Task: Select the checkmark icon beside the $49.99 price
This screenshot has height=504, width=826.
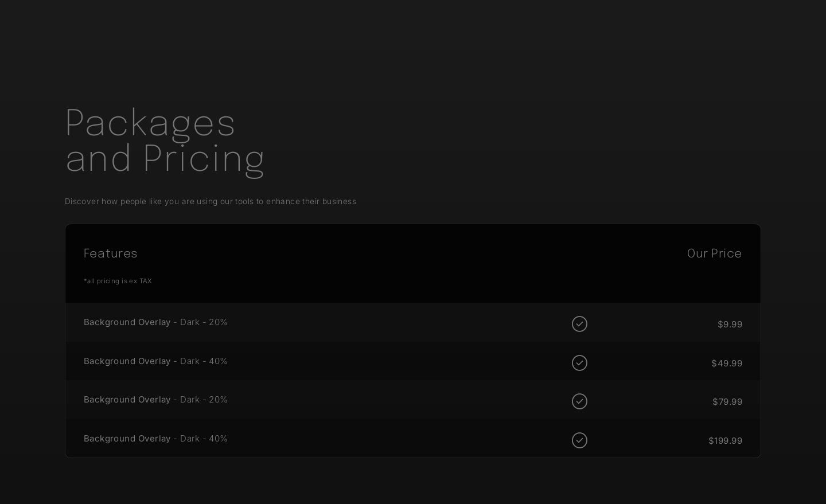Action: point(579,363)
